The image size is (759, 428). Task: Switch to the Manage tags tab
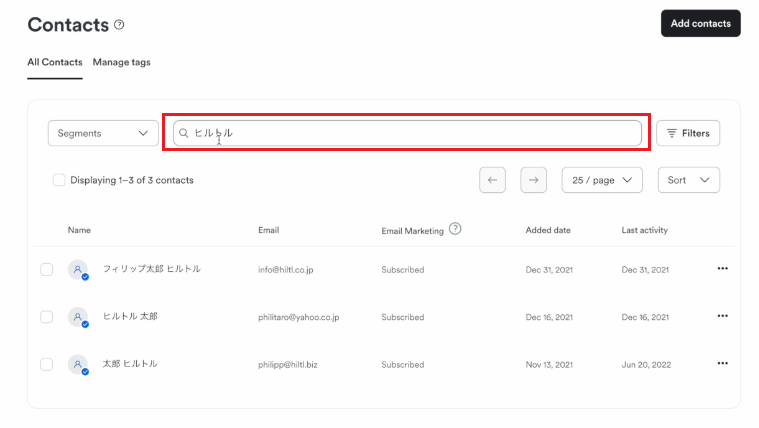coord(121,62)
